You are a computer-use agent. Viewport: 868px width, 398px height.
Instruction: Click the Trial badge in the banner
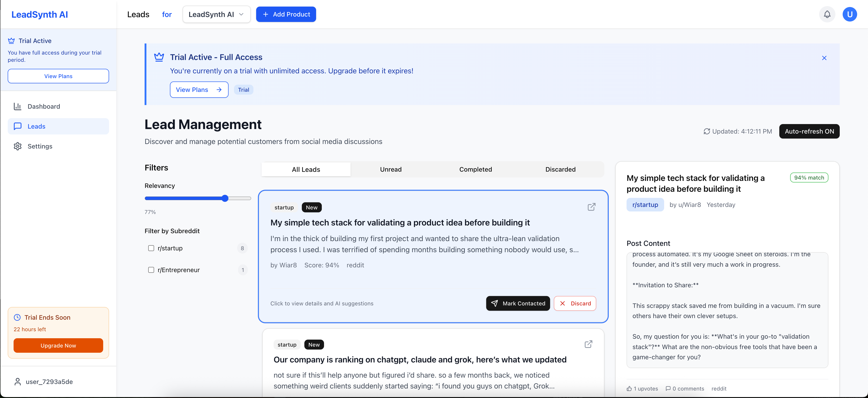tap(243, 90)
